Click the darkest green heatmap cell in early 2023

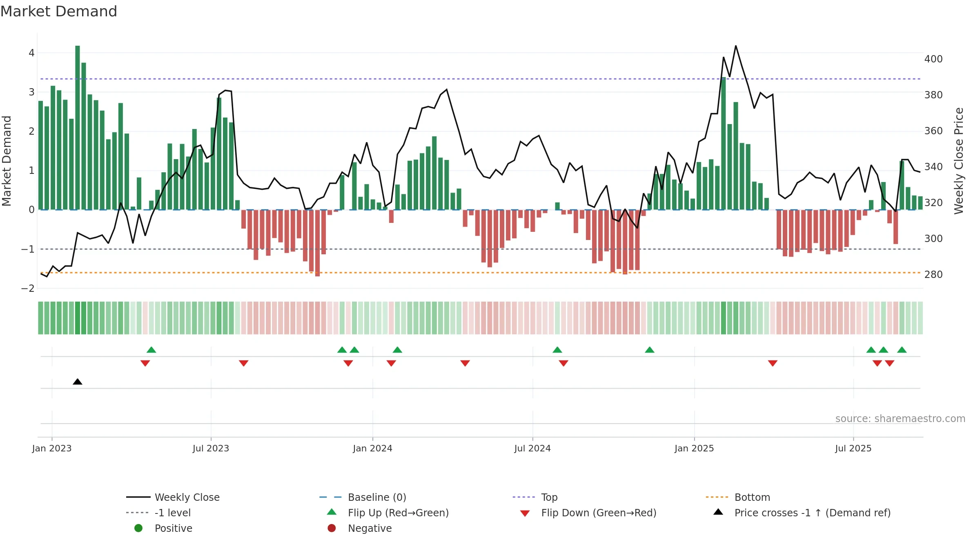78,318
